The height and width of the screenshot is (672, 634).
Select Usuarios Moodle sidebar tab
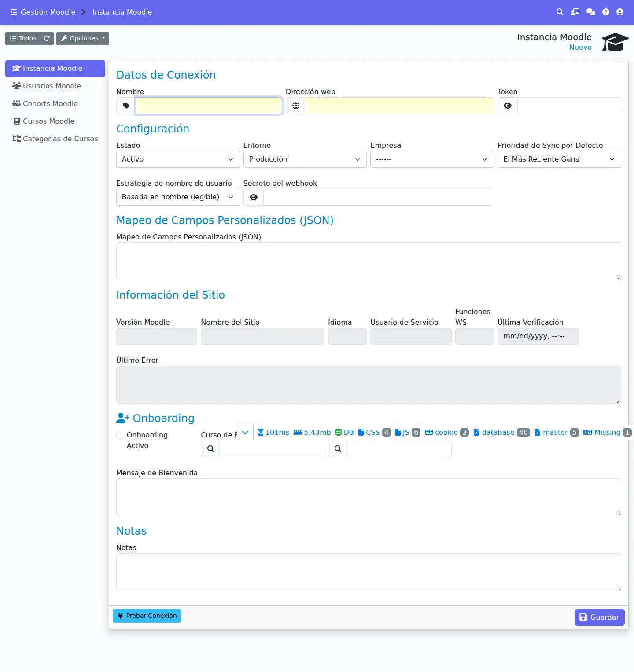point(55,86)
